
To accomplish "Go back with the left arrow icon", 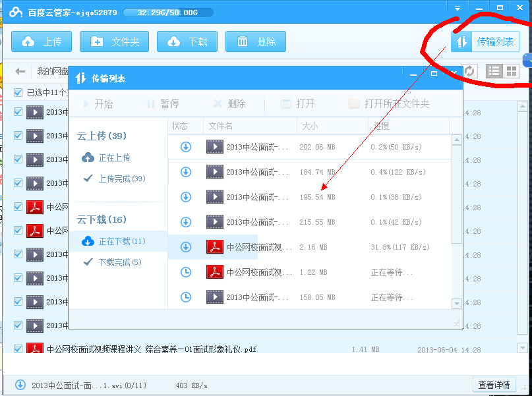I will tap(20, 71).
